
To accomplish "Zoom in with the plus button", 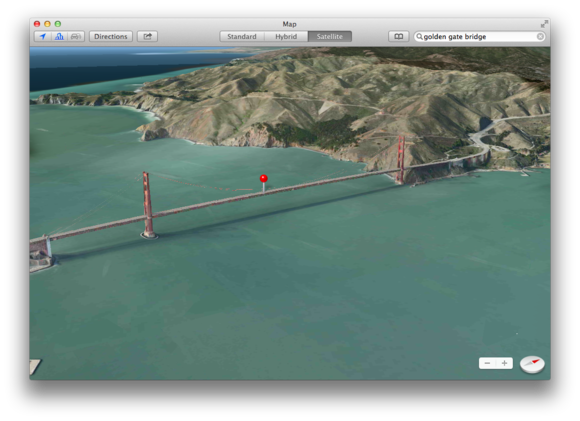I will tap(504, 363).
